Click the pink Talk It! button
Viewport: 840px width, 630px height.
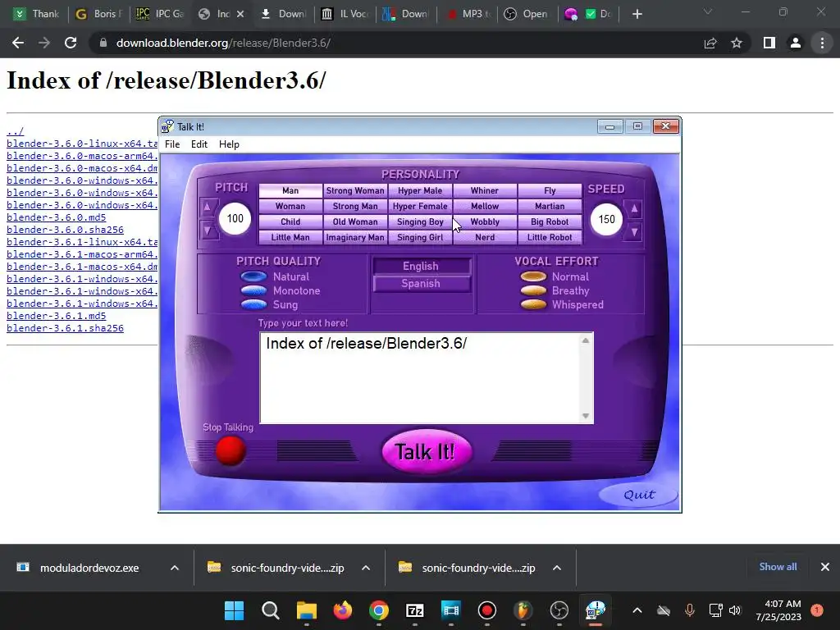pyautogui.click(x=427, y=451)
